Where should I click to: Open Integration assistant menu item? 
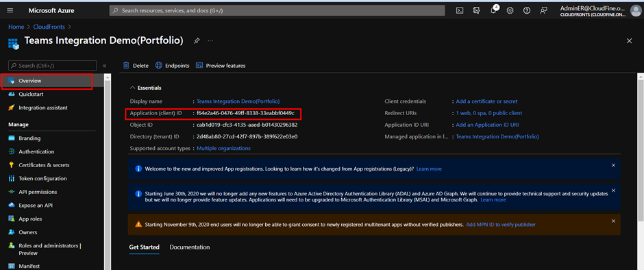click(x=43, y=108)
